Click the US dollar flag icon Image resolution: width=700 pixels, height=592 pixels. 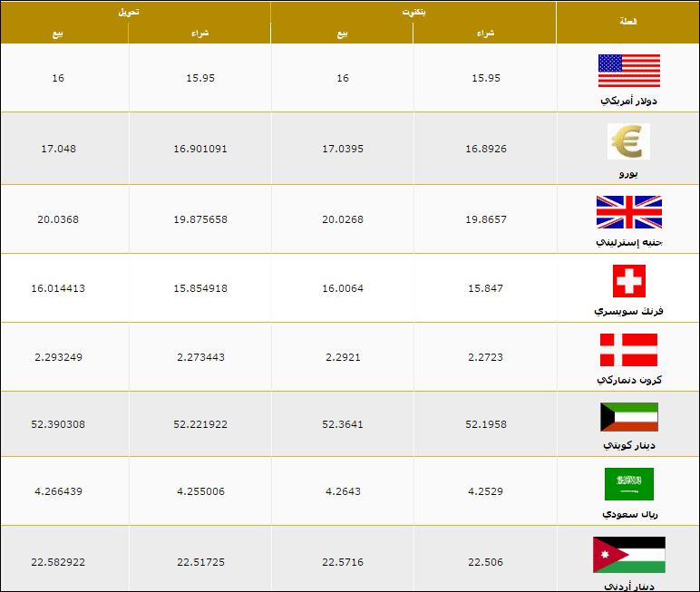pyautogui.click(x=629, y=71)
